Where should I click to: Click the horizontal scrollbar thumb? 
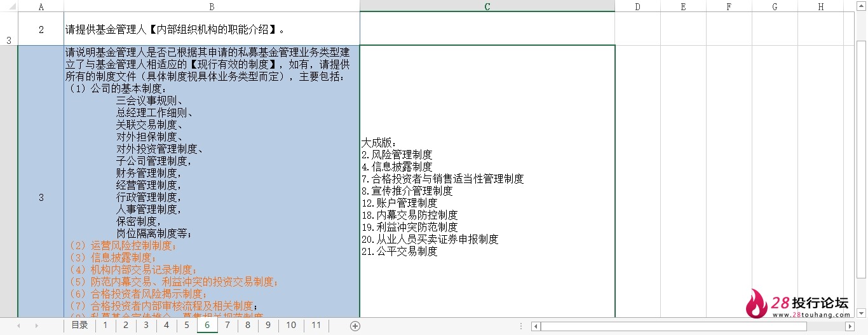tap(674, 326)
